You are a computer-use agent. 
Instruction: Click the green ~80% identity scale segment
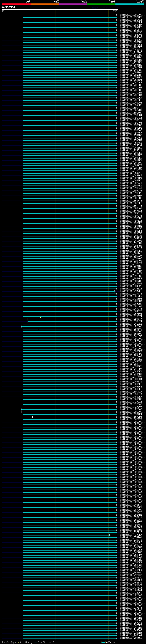(x=101, y=4)
